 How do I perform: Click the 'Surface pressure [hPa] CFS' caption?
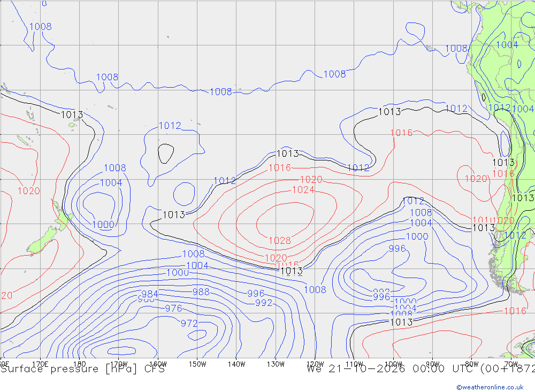(82, 369)
